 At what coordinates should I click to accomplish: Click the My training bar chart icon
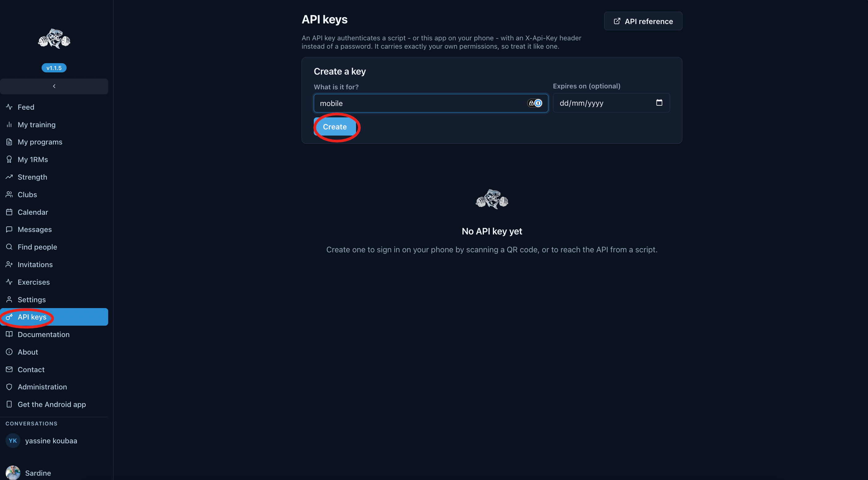point(9,124)
